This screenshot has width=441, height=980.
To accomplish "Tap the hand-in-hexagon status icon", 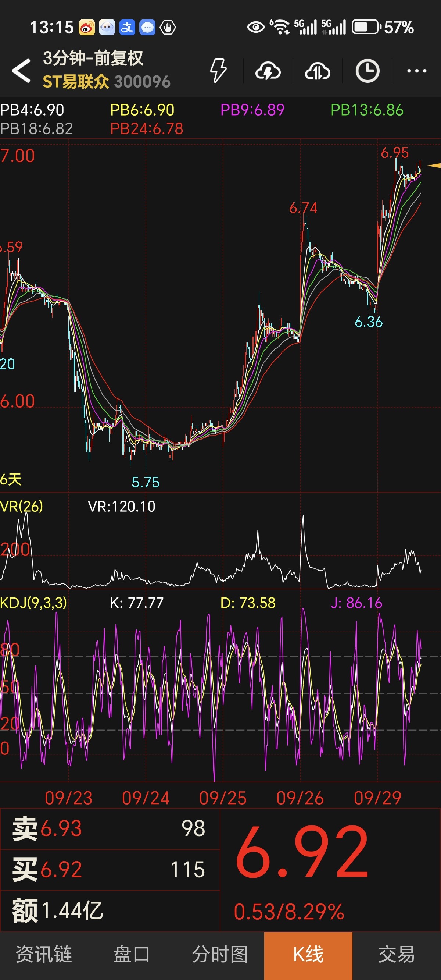I will (x=168, y=27).
